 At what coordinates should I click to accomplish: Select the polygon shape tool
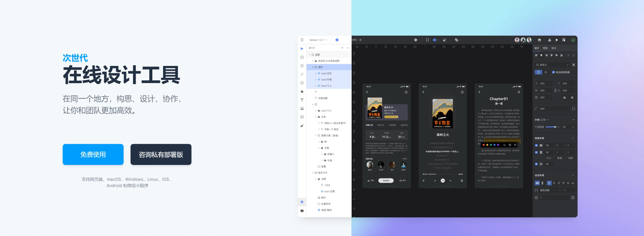pyautogui.click(x=302, y=83)
